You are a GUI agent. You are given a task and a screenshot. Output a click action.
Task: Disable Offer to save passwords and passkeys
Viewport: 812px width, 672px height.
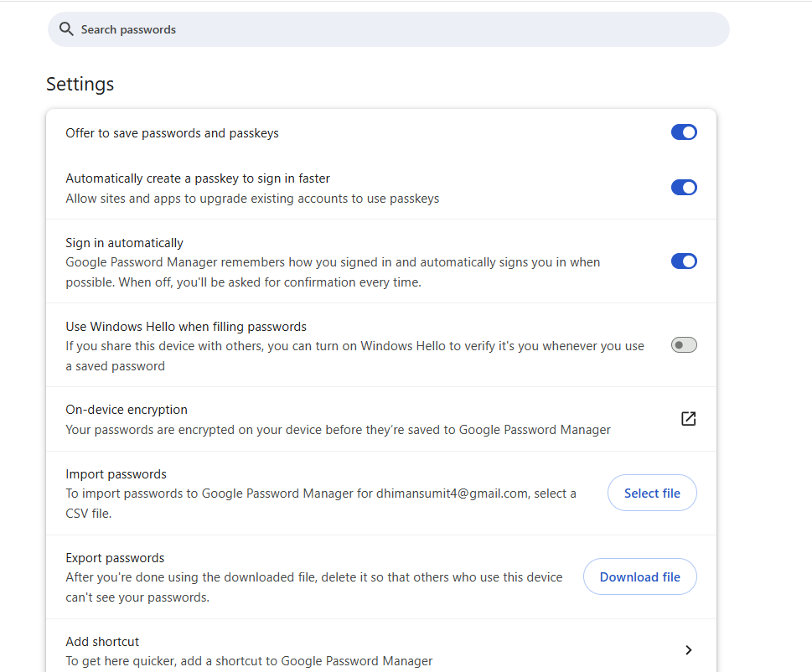(684, 132)
